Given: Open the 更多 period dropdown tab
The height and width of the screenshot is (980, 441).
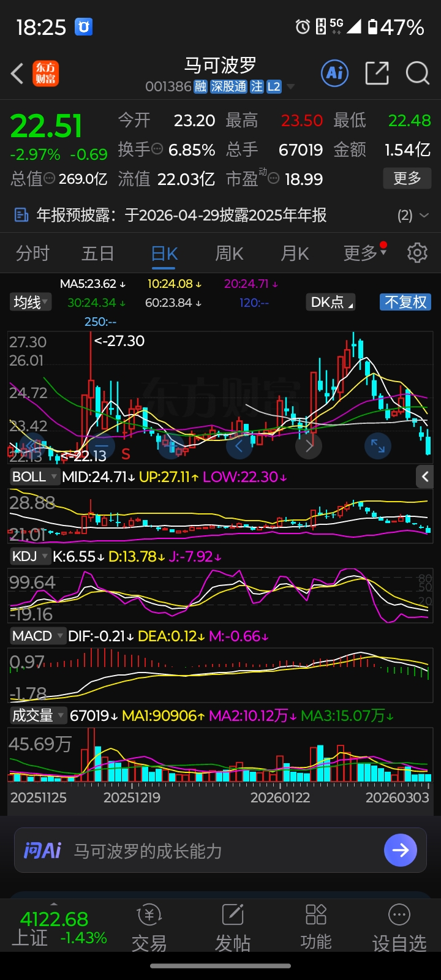Looking at the screenshot, I should tap(365, 252).
